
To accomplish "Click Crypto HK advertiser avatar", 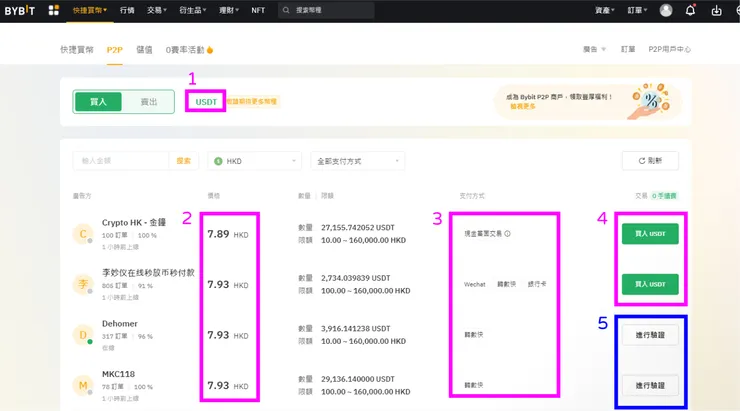I will (x=83, y=234).
